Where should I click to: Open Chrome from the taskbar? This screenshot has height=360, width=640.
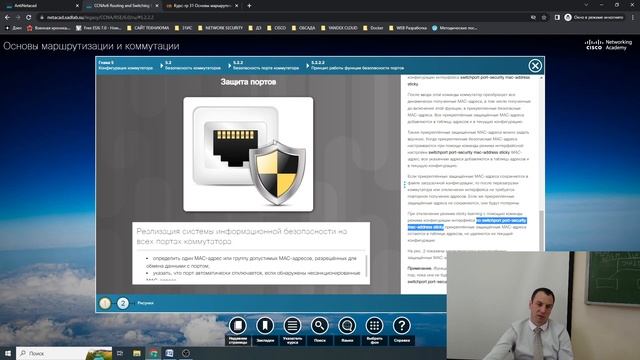[x=153, y=353]
